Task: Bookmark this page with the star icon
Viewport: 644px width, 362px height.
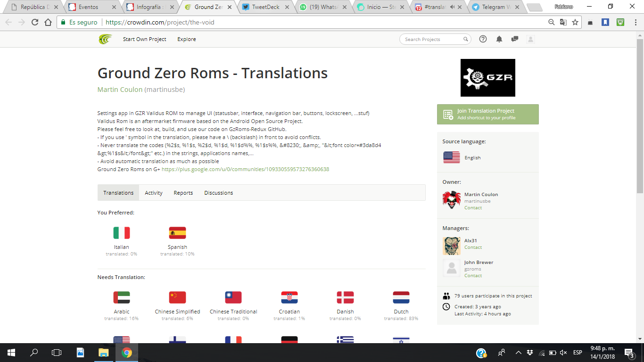Action: coord(575,22)
